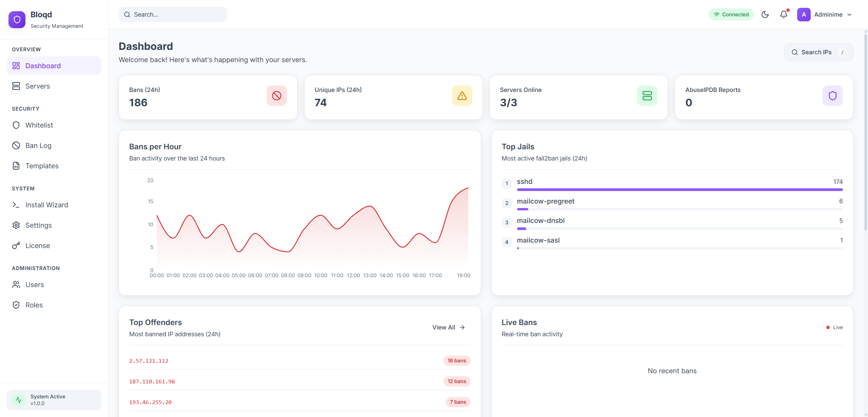The width and height of the screenshot is (868, 417).
Task: Click the Bloqd shield logo
Action: point(17,19)
